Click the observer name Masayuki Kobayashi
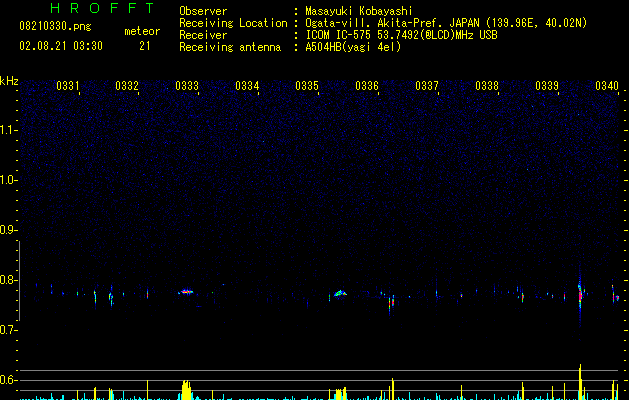 pyautogui.click(x=359, y=11)
